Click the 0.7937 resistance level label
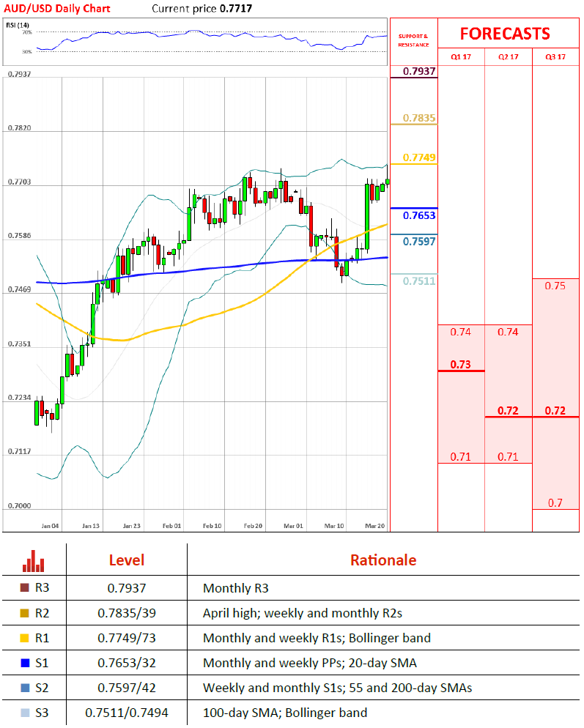This screenshot has width=584, height=728. (419, 71)
